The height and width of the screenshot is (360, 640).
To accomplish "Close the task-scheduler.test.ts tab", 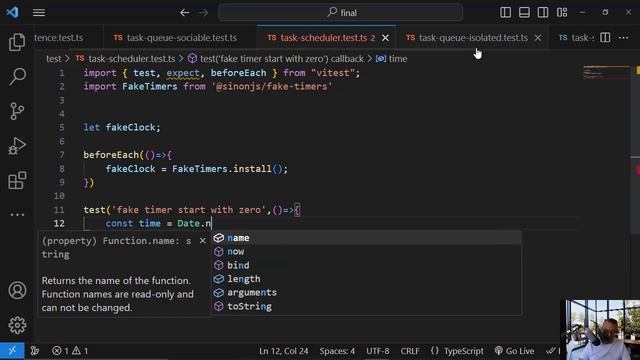I will (x=385, y=38).
